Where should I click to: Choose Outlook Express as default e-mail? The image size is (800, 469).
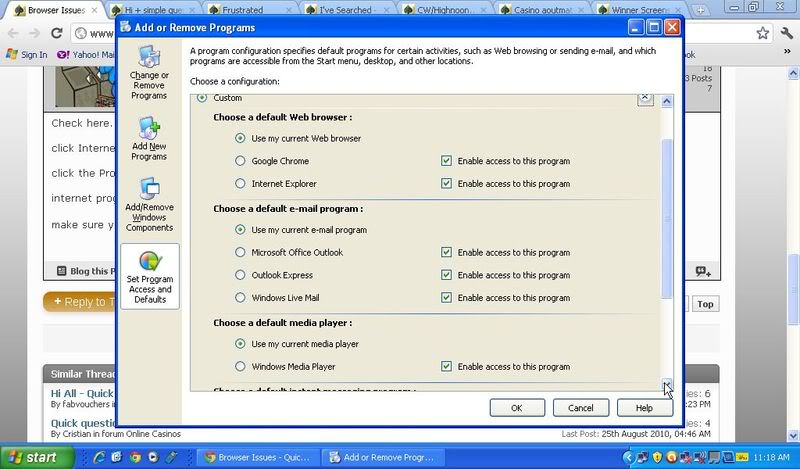click(x=240, y=275)
